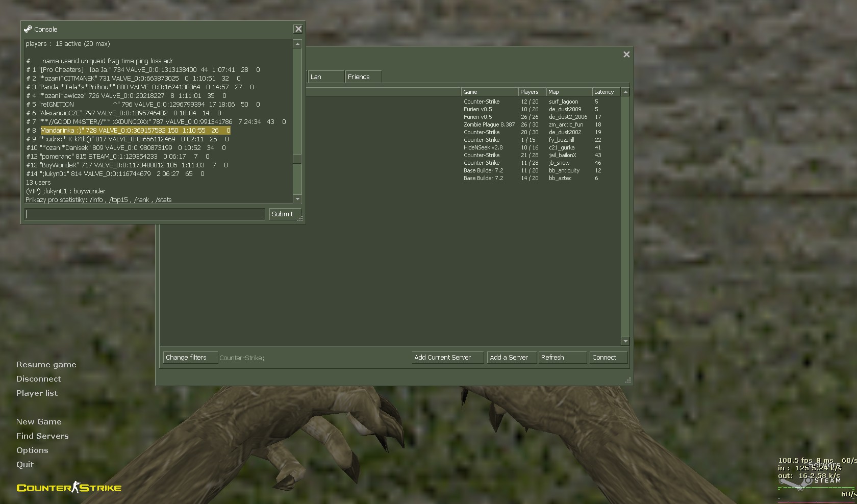
Task: Open Find Servers from main menu
Action: point(42,436)
